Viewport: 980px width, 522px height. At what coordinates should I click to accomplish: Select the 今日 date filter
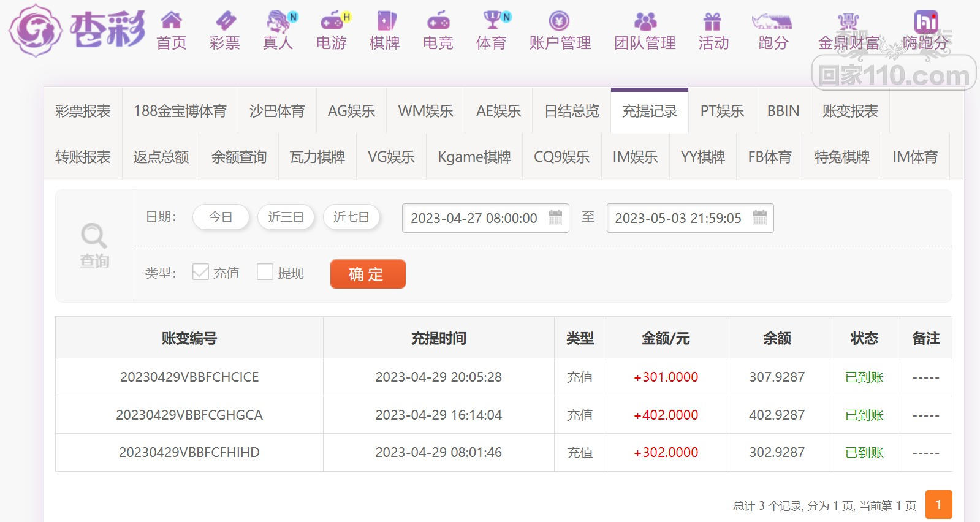(x=221, y=217)
